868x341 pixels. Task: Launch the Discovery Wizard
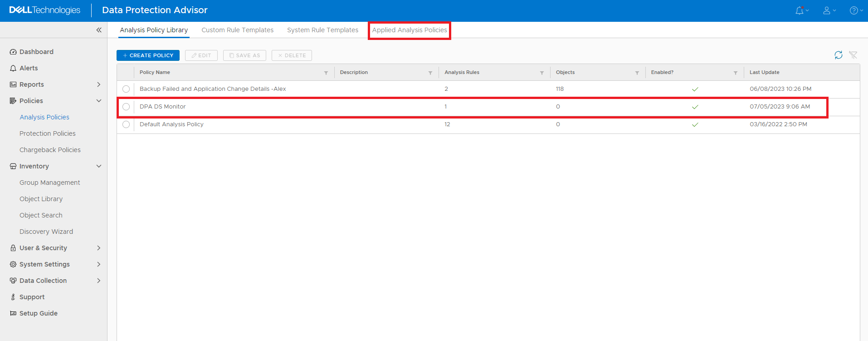[x=46, y=232]
